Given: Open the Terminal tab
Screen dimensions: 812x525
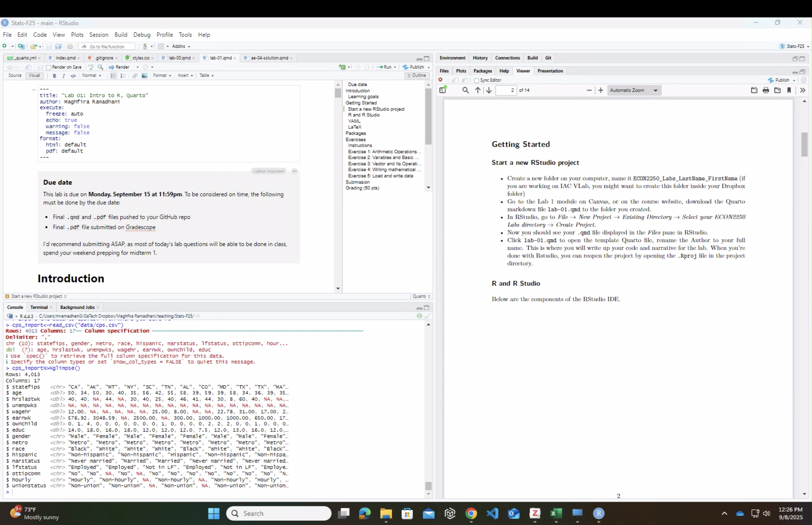Looking at the screenshot, I should tap(39, 307).
